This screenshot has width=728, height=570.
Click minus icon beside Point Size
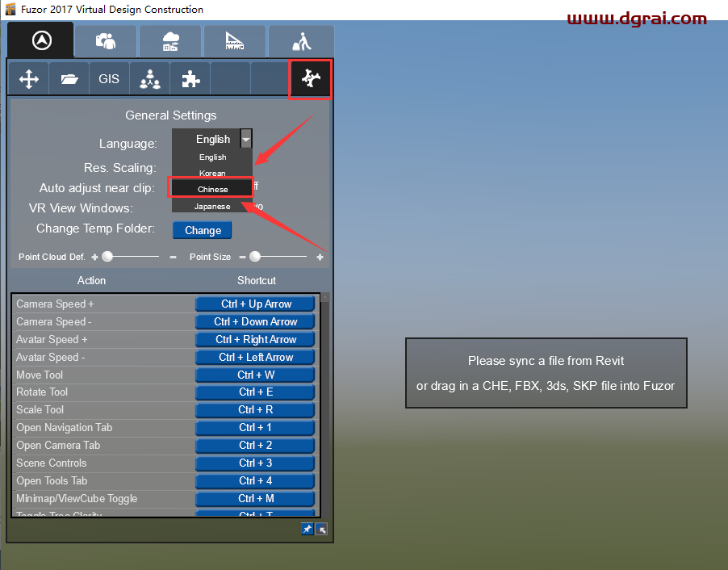(x=242, y=257)
